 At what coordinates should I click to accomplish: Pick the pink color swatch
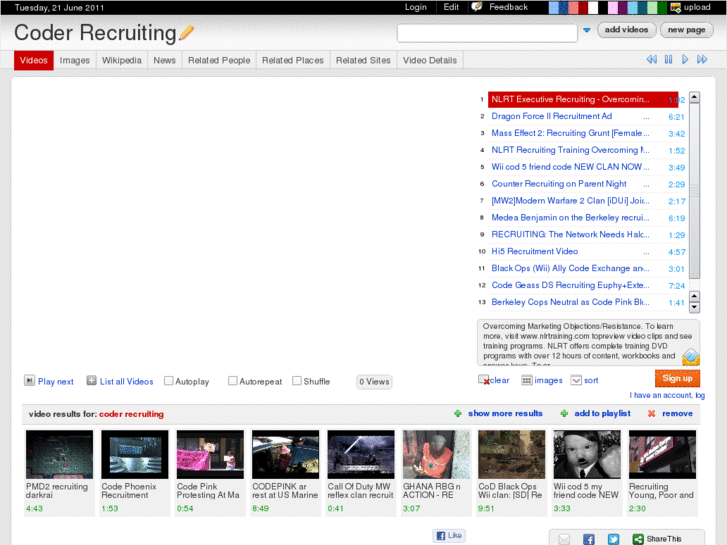[x=613, y=7]
